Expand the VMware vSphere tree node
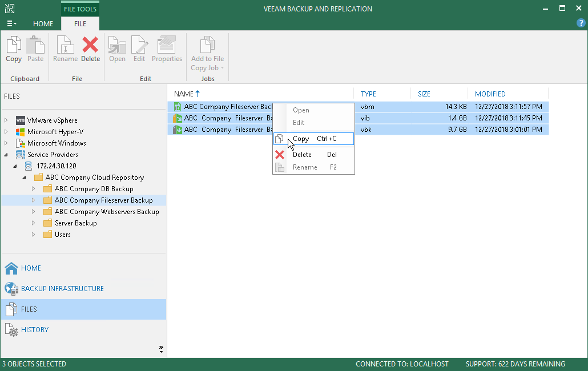588x371 pixels. point(6,120)
